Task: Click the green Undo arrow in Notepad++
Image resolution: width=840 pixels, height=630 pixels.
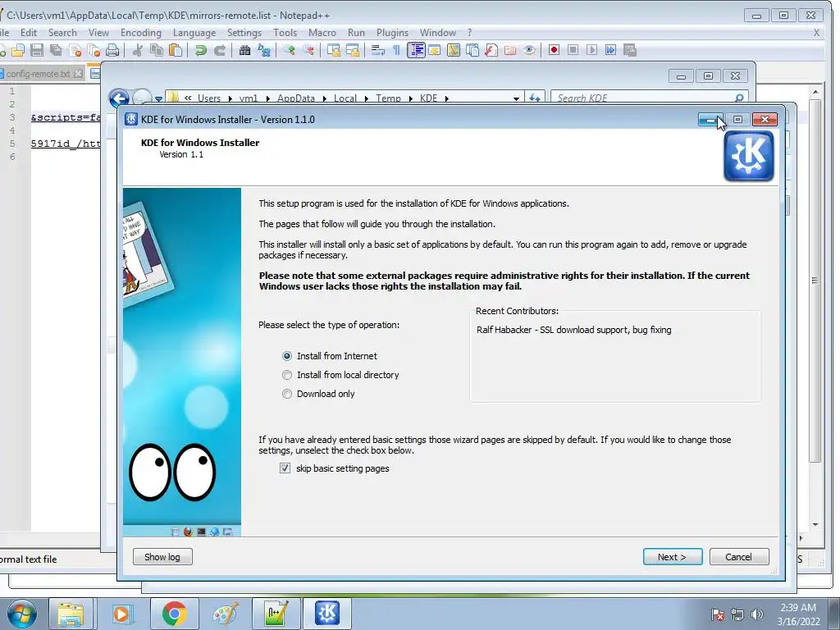Action: 201,50
